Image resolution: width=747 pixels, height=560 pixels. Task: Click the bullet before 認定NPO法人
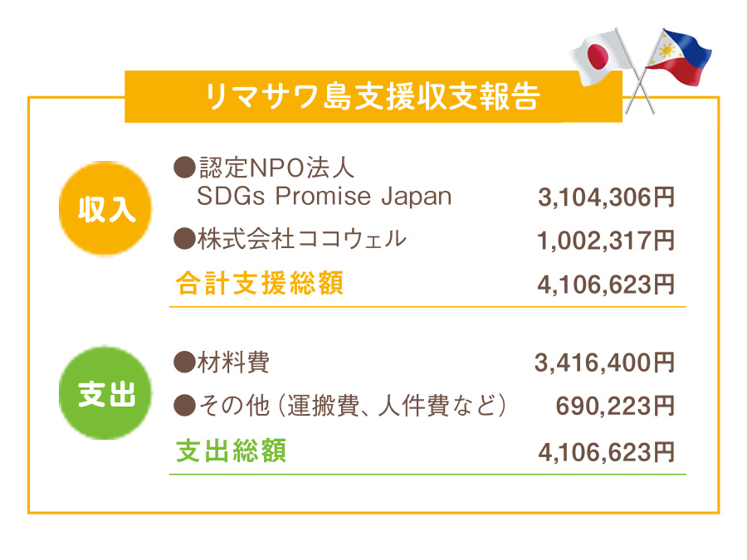tap(184, 167)
